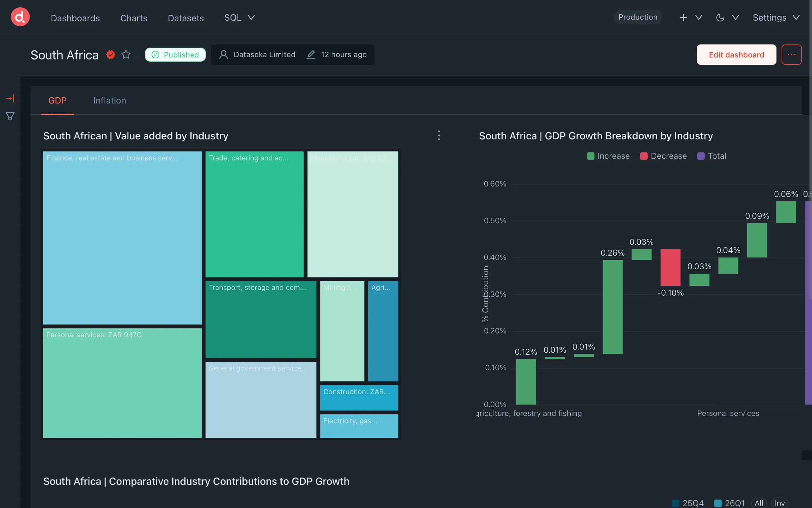Click the Construction: ZAR... tile

click(359, 398)
